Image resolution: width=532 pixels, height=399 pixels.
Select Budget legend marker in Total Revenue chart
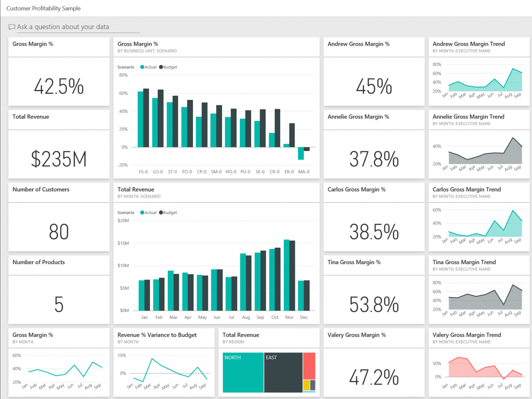click(161, 213)
